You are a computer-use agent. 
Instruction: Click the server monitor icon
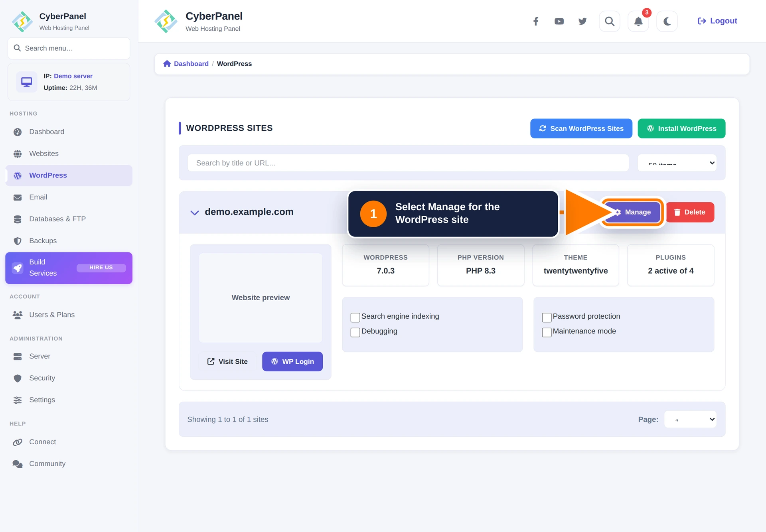coord(26,82)
